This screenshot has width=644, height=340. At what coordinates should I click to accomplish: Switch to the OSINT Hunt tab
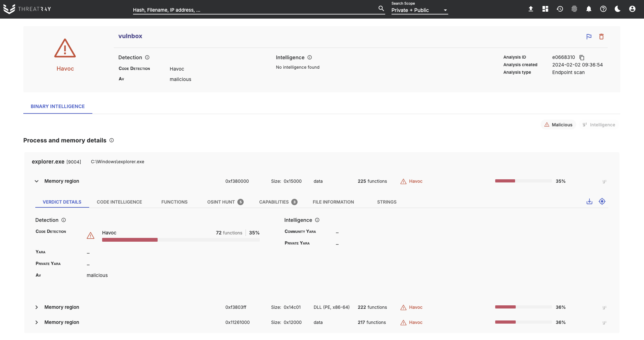tap(225, 202)
